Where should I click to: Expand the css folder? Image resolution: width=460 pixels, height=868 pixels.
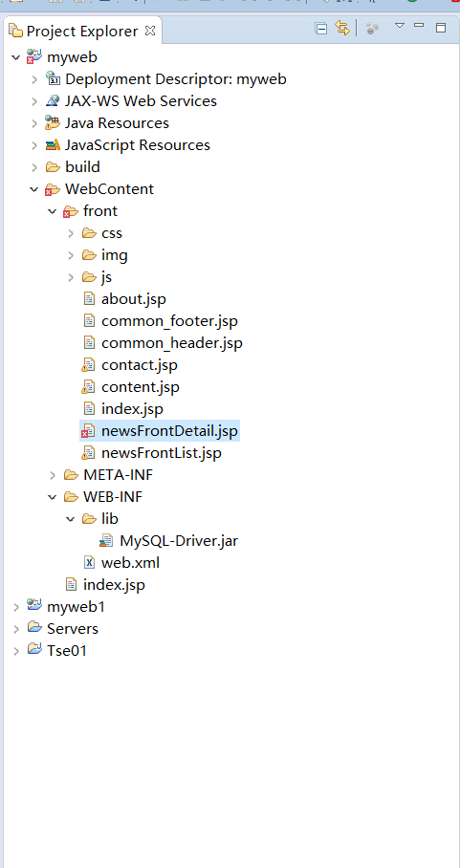[x=71, y=233]
